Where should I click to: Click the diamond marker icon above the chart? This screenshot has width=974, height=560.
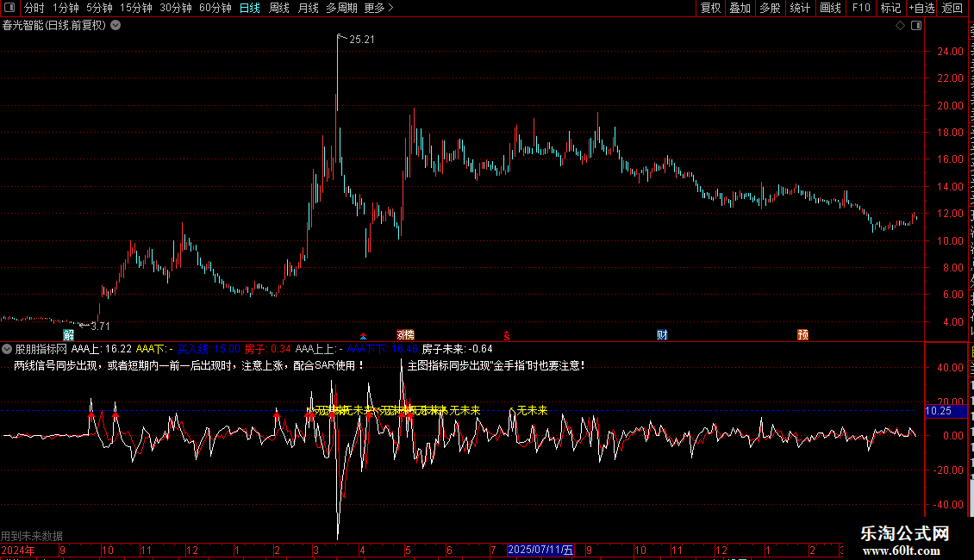(900, 26)
